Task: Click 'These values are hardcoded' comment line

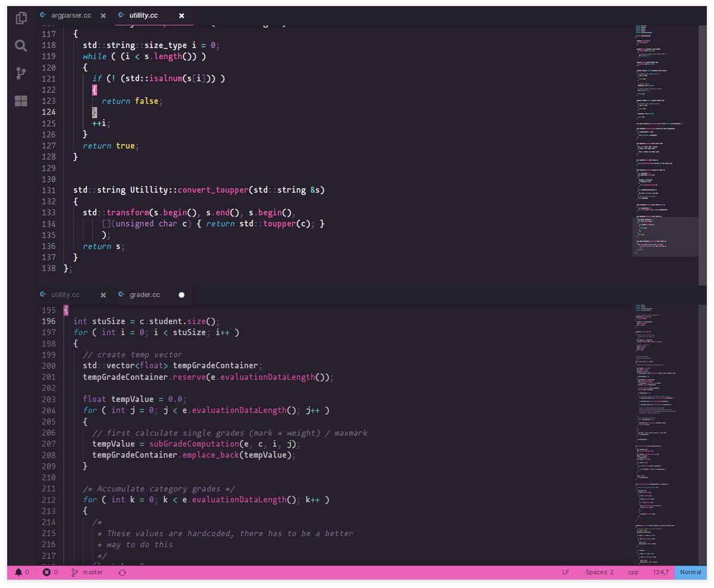Action: coord(225,533)
